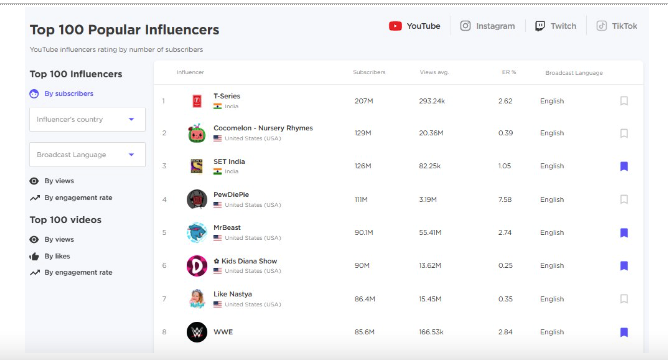Click the 20.36M views value
The width and height of the screenshot is (668, 360).
coord(431,133)
